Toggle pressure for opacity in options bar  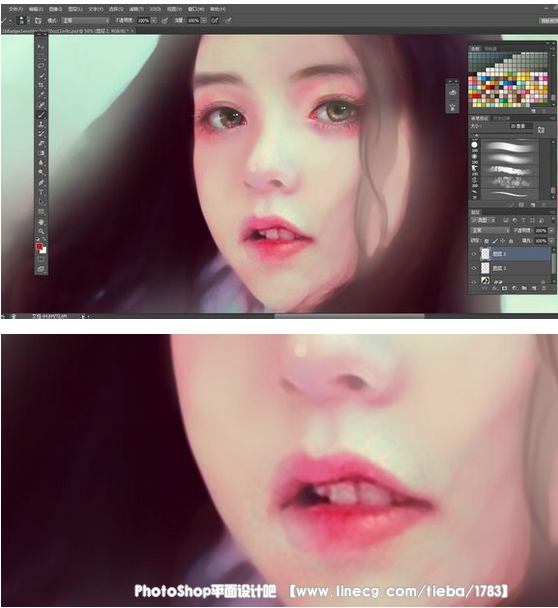click(x=164, y=20)
